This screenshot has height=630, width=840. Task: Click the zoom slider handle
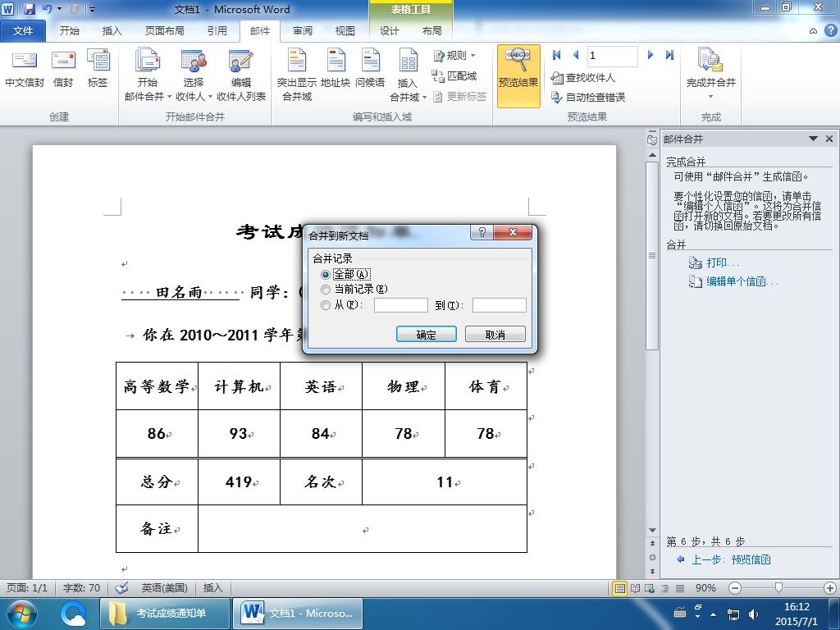(778, 587)
